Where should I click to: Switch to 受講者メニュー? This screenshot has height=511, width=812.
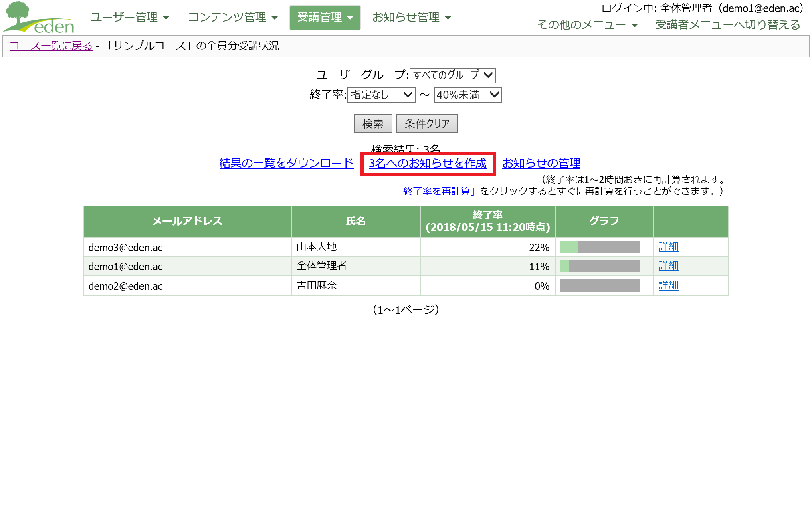tap(727, 25)
